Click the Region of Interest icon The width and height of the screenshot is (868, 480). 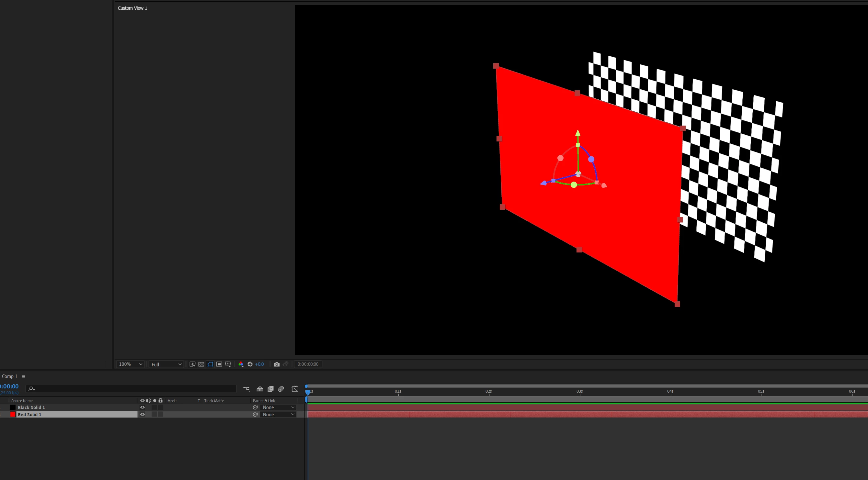click(219, 364)
